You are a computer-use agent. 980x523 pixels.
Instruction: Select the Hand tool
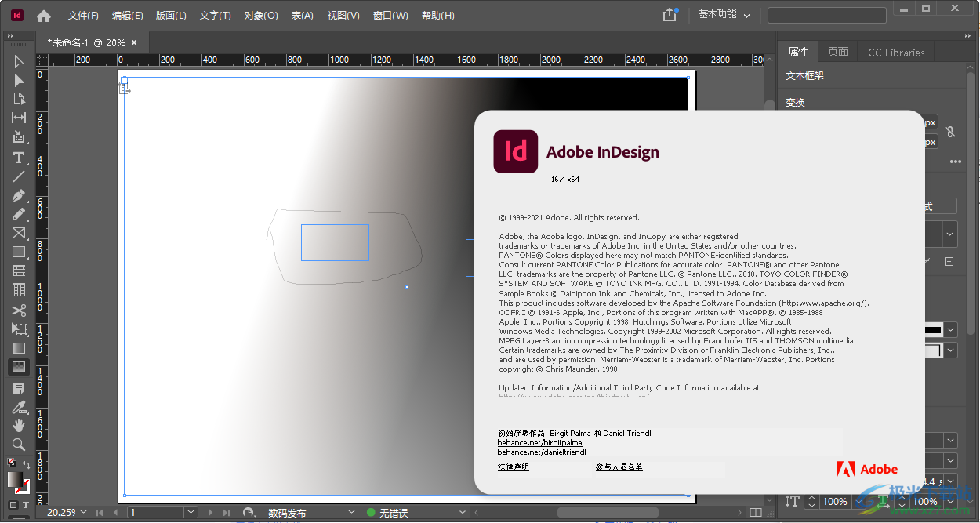[x=19, y=426]
